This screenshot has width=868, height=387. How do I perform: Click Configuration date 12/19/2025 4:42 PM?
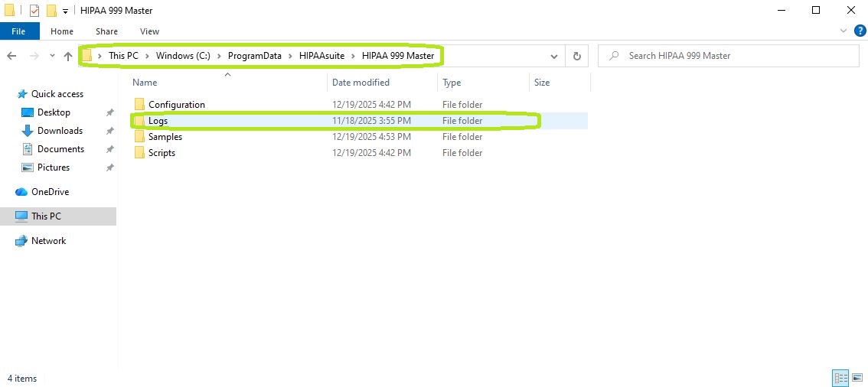(371, 105)
